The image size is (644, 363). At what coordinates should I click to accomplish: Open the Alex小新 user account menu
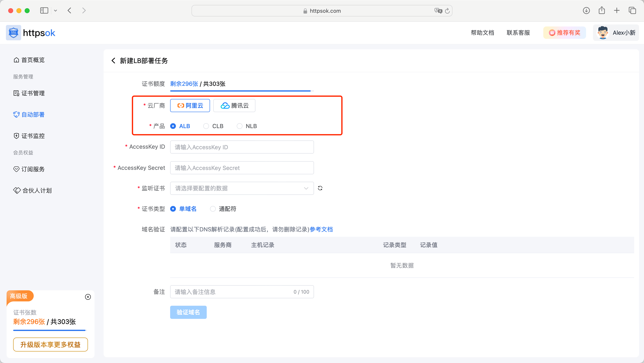[x=616, y=33]
